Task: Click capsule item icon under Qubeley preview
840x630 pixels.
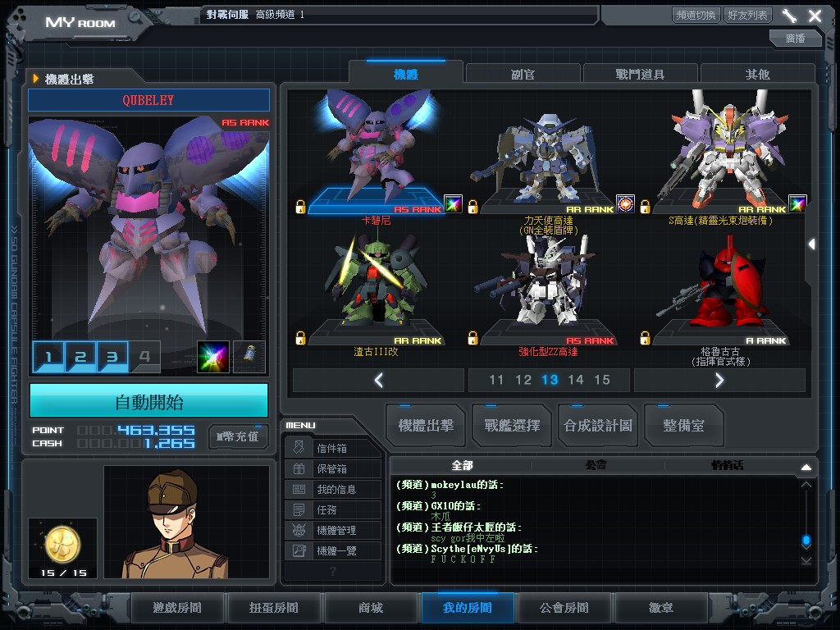Action: tap(249, 357)
